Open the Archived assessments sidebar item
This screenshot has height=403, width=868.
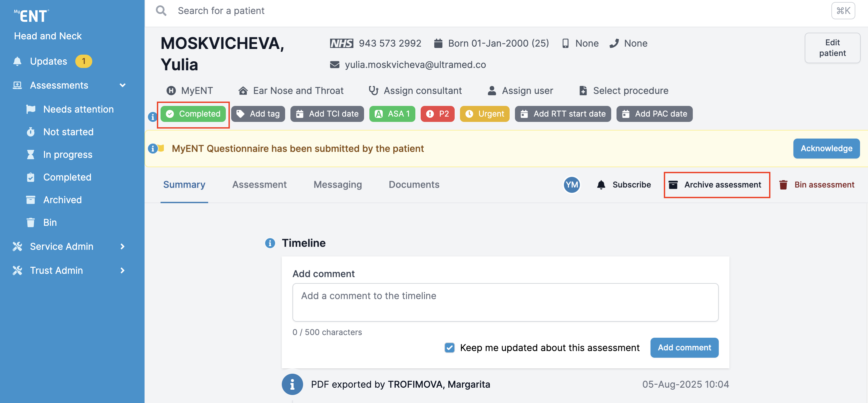(62, 200)
